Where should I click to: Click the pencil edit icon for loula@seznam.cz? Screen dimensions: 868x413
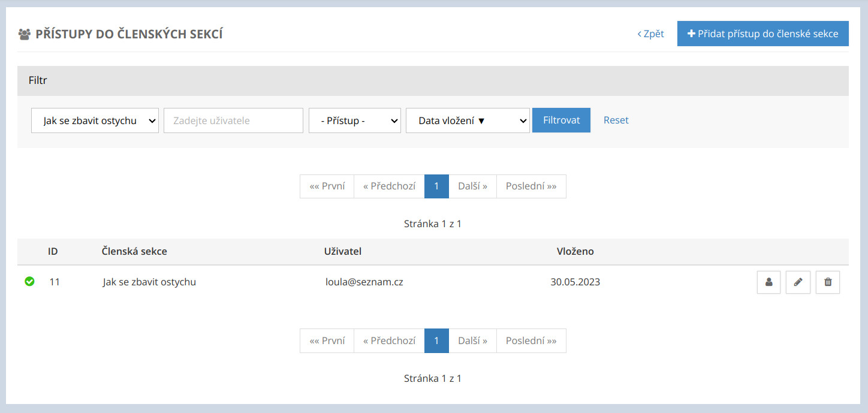coord(798,282)
